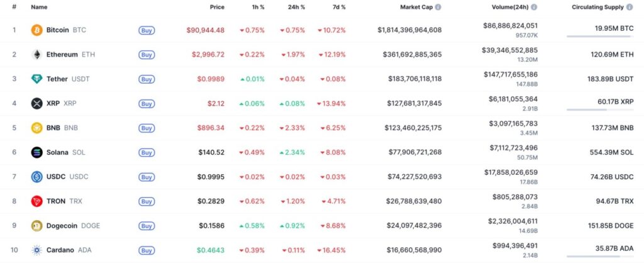Click the Dogecoin logo icon
The height and width of the screenshot is (263, 644).
point(37,226)
